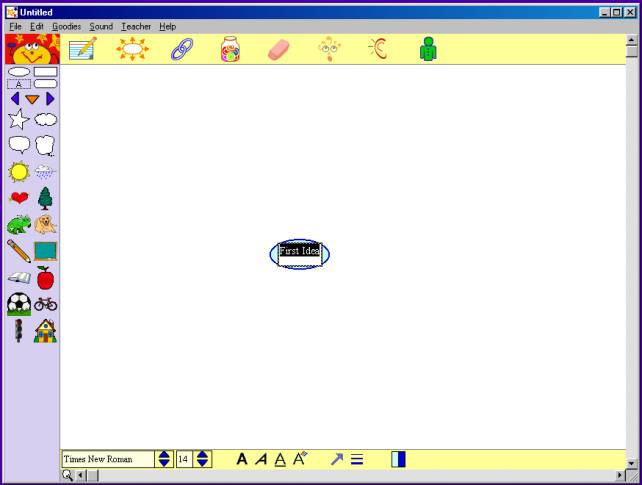This screenshot has height=485, width=642.
Task: Click the zoom magnifier icon
Action: point(68,475)
